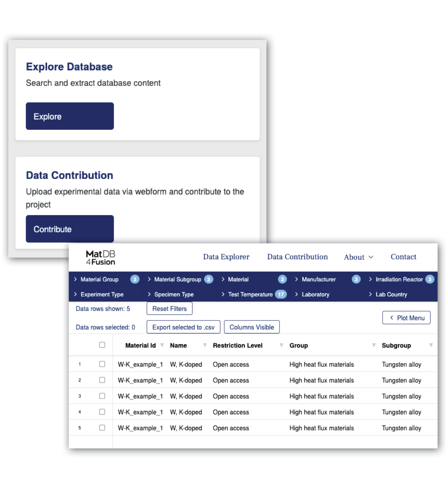
Task: Go to the Data Explorer page
Action: [226, 257]
